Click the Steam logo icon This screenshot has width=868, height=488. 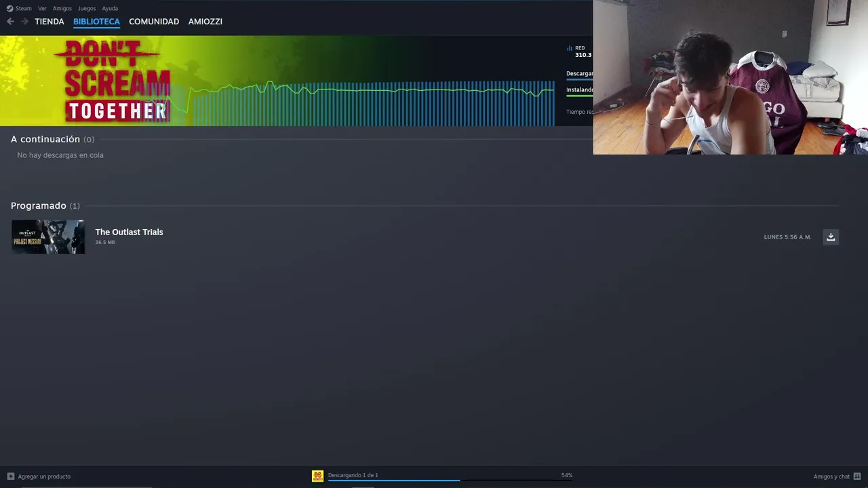9,8
